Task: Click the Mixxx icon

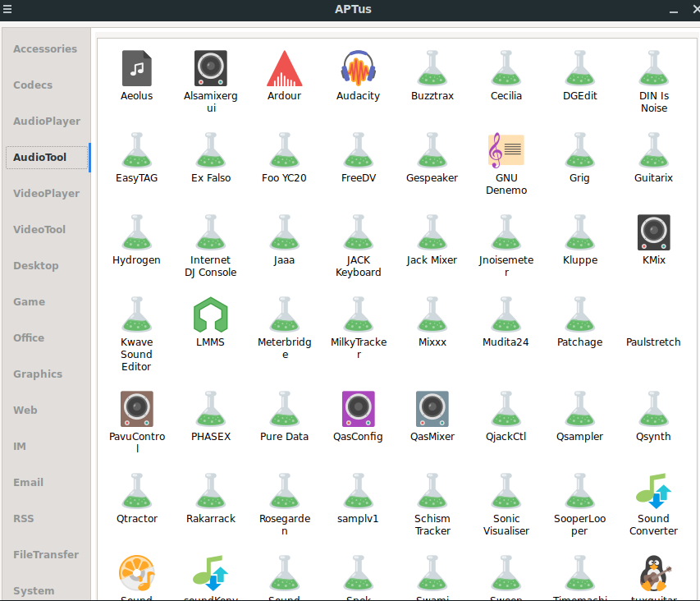Action: pos(432,314)
